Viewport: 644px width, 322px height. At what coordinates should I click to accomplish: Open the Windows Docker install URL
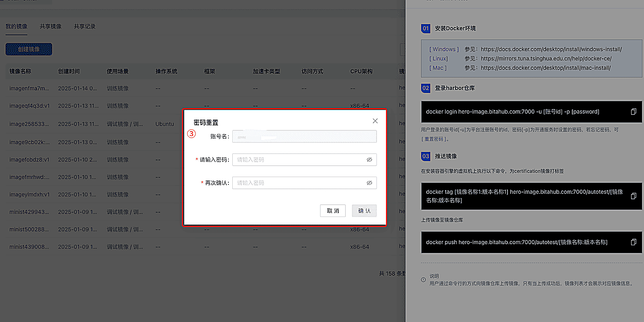coord(551,49)
